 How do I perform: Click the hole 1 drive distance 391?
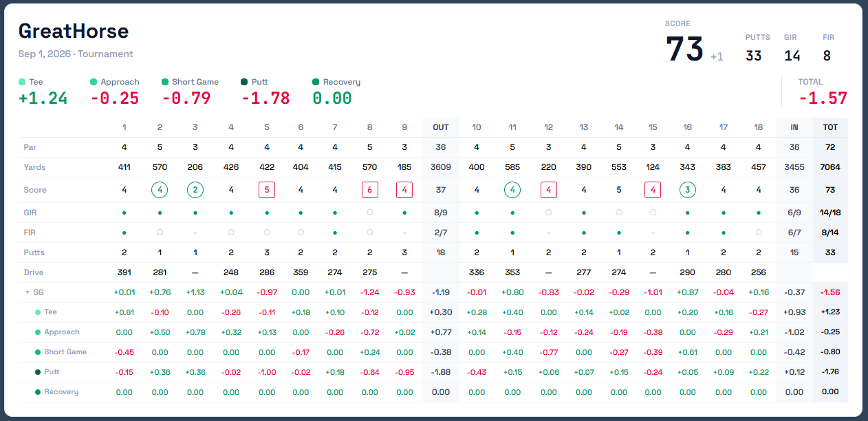124,272
